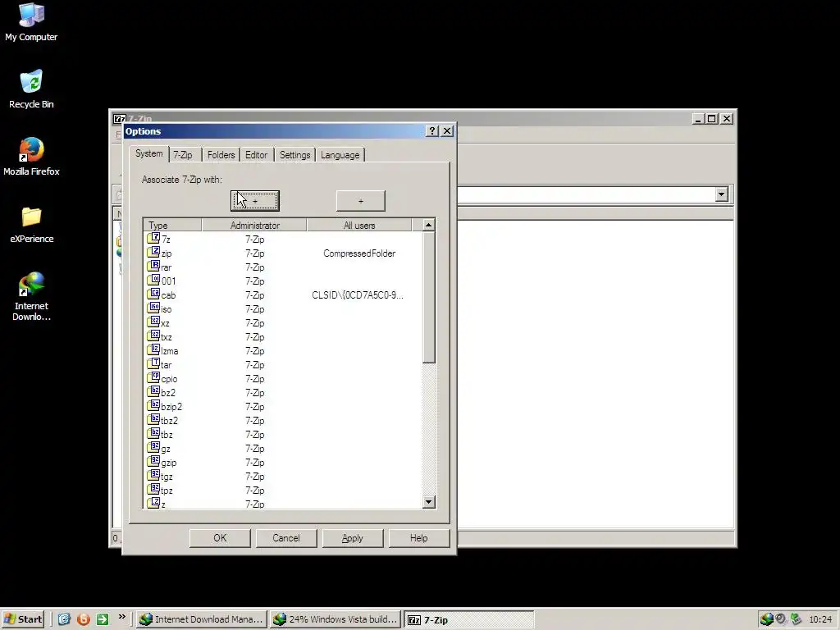Click Cancel in Options dialog
Screen dimensions: 840x630
286,538
